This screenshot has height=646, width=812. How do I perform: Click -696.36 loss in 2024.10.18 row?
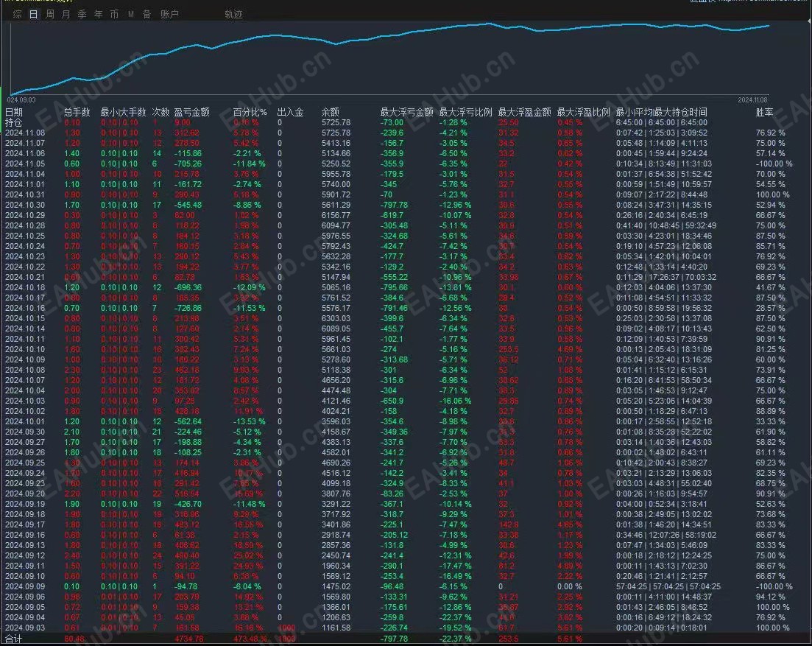click(188, 287)
